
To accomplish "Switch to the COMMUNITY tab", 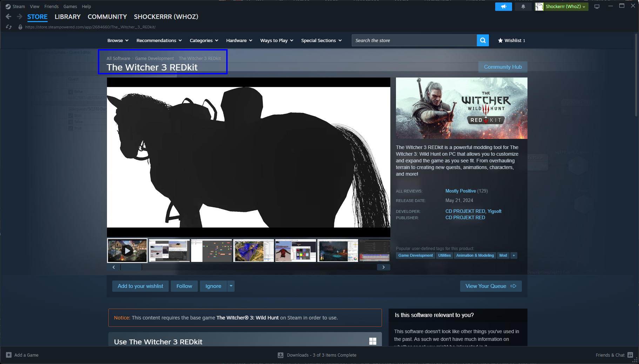I will 107,16.
